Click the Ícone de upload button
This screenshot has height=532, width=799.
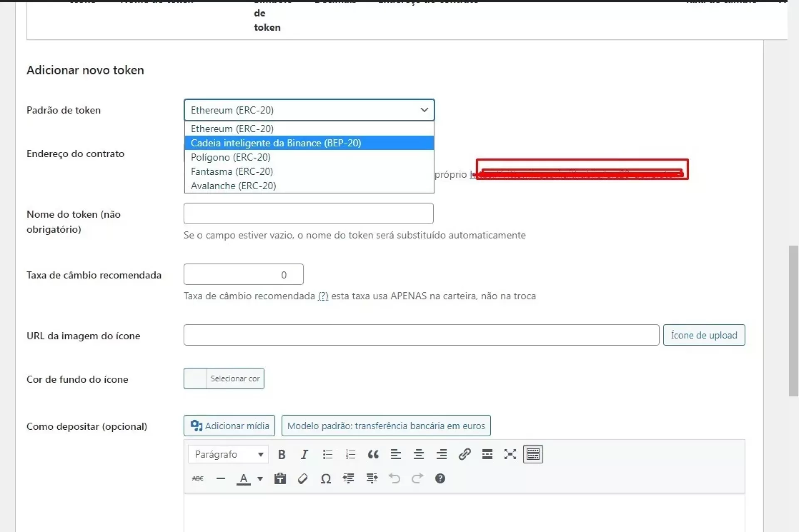tap(704, 335)
